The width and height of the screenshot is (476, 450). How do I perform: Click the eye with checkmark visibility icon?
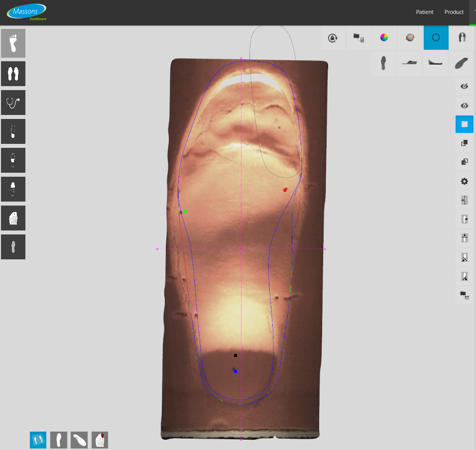[x=465, y=87]
